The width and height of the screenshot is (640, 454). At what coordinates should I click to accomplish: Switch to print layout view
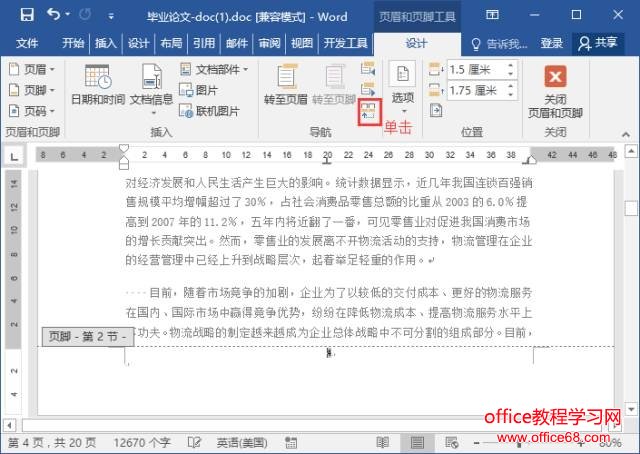417,443
